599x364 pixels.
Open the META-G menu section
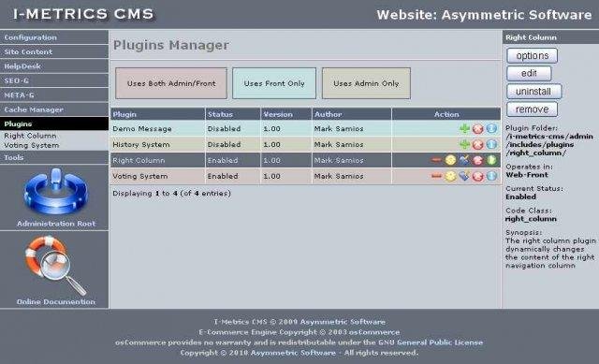[x=54, y=95]
